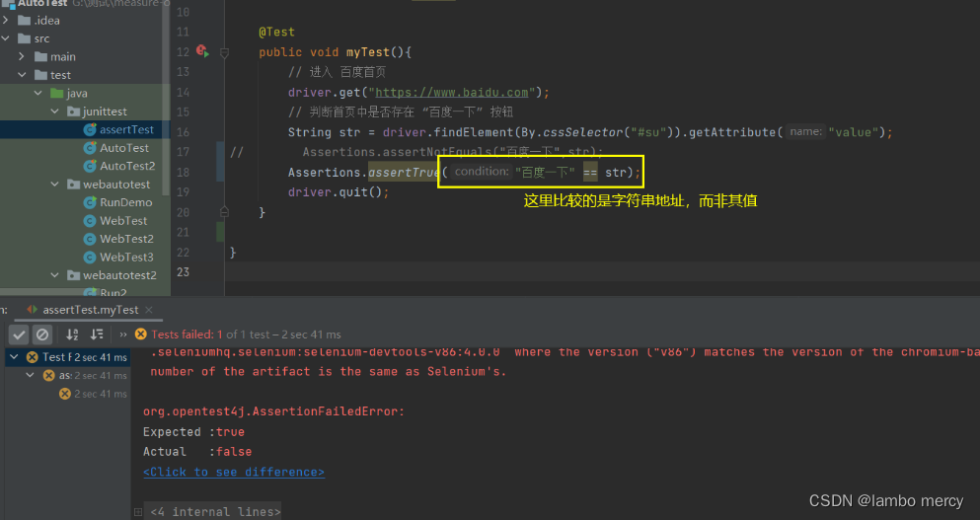Click the fold-end marker at line 20
This screenshot has width=980, height=520.
click(x=224, y=211)
